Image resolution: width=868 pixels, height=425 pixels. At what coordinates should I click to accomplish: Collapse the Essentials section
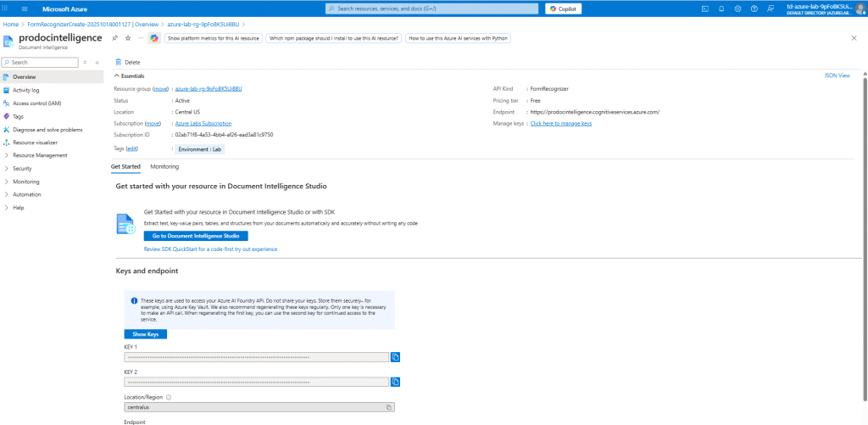(117, 75)
